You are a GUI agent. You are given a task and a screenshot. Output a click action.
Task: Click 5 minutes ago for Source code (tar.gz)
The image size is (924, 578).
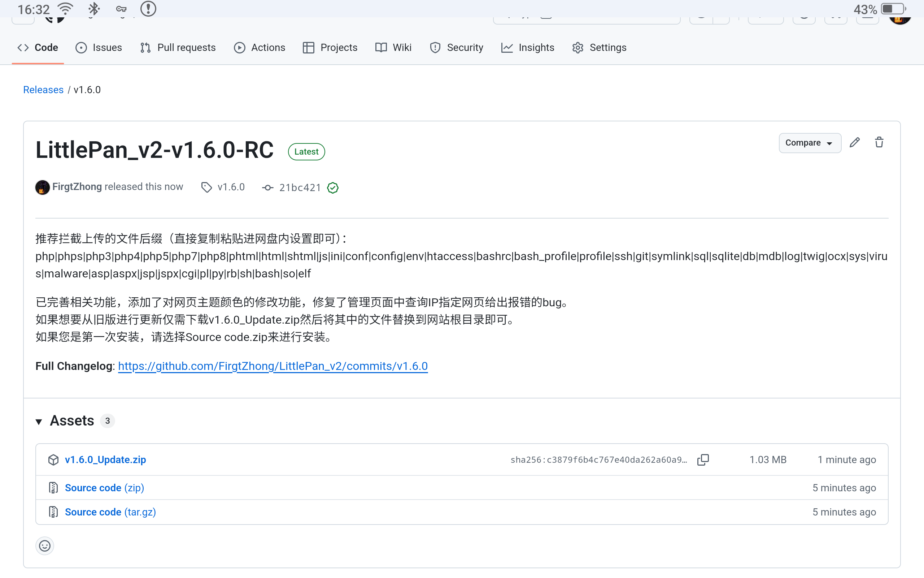click(x=844, y=512)
